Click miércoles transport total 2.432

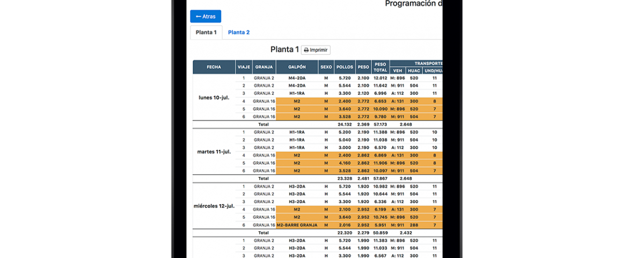pyautogui.click(x=406, y=232)
